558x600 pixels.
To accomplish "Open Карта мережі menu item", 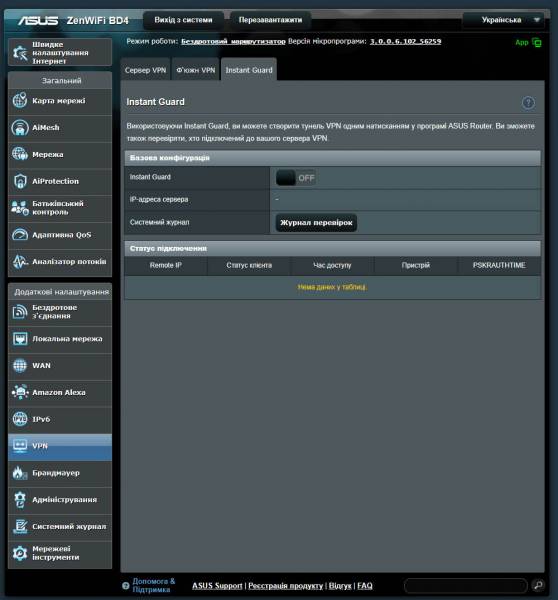I will [x=60, y=101].
